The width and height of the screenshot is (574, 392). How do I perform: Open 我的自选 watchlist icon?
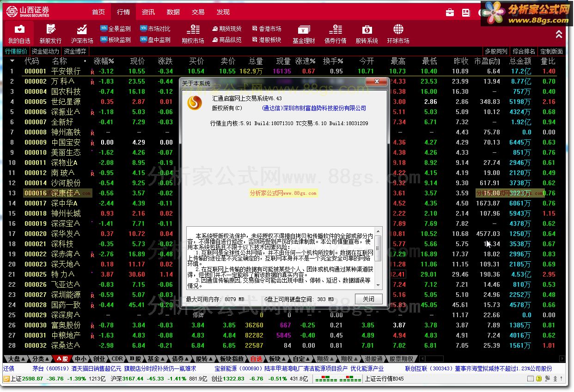19,34
